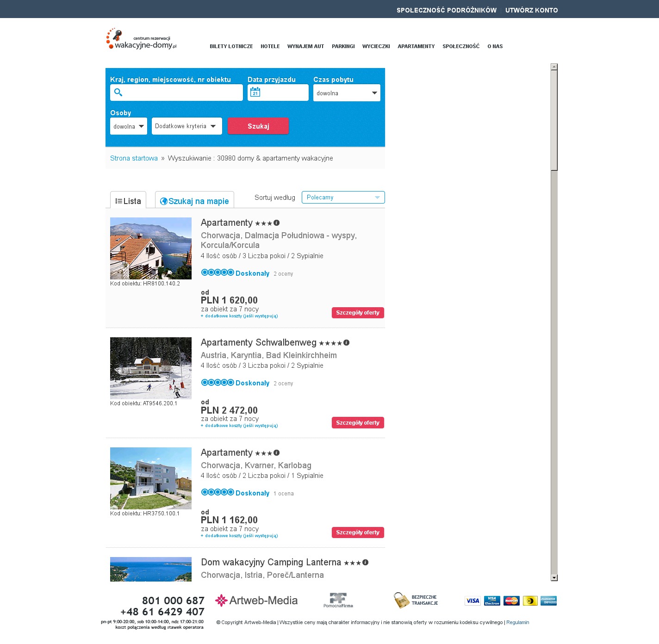Click additional costs link under PLN 1 162,00
659x644 pixels.
(239, 536)
